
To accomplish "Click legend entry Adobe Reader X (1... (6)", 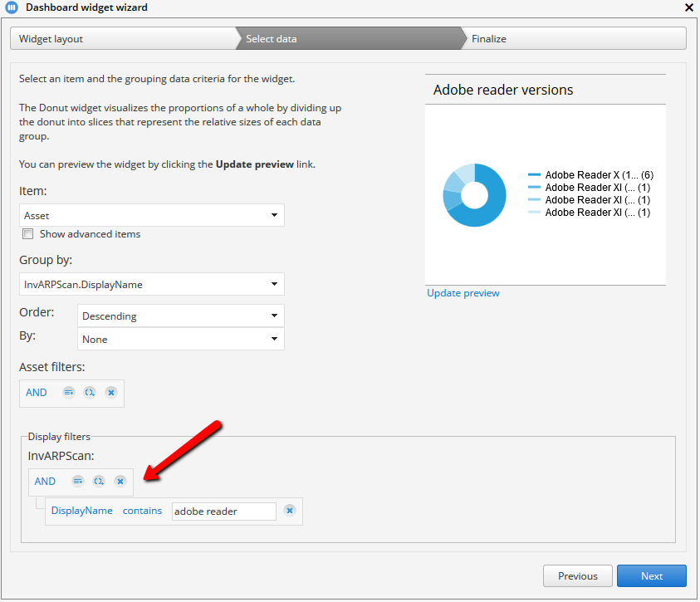I will [x=590, y=175].
